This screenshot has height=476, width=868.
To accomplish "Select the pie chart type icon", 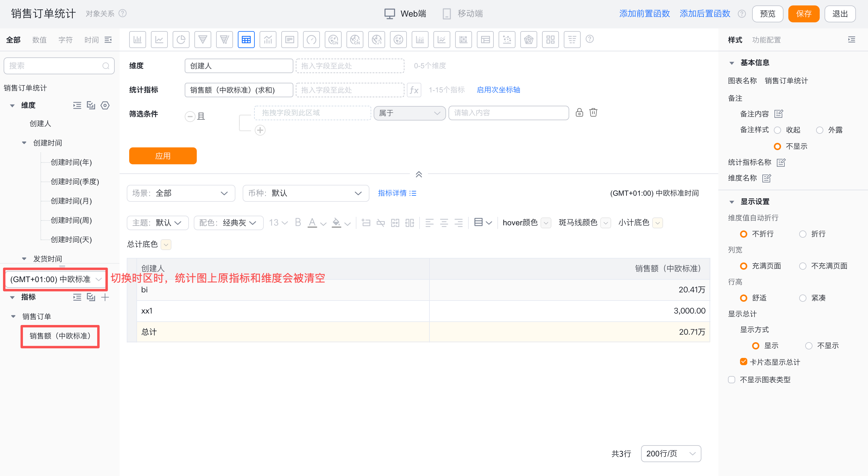I will [x=181, y=40].
